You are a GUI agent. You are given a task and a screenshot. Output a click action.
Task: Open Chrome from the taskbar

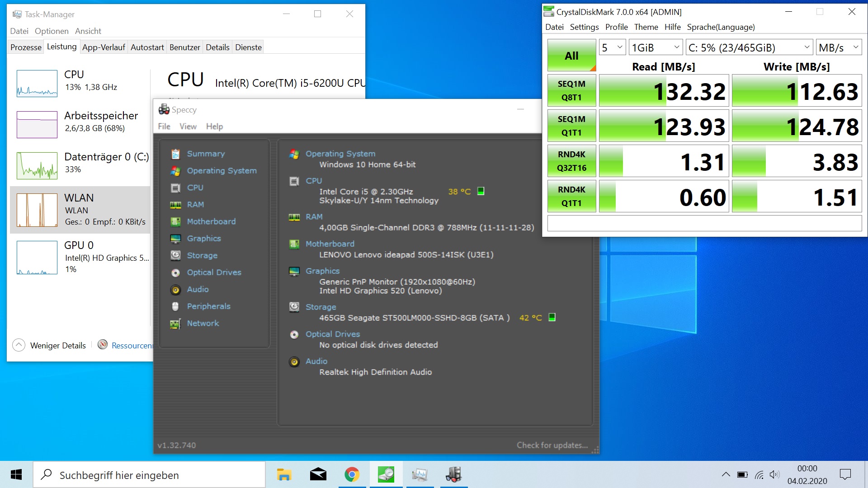(352, 474)
